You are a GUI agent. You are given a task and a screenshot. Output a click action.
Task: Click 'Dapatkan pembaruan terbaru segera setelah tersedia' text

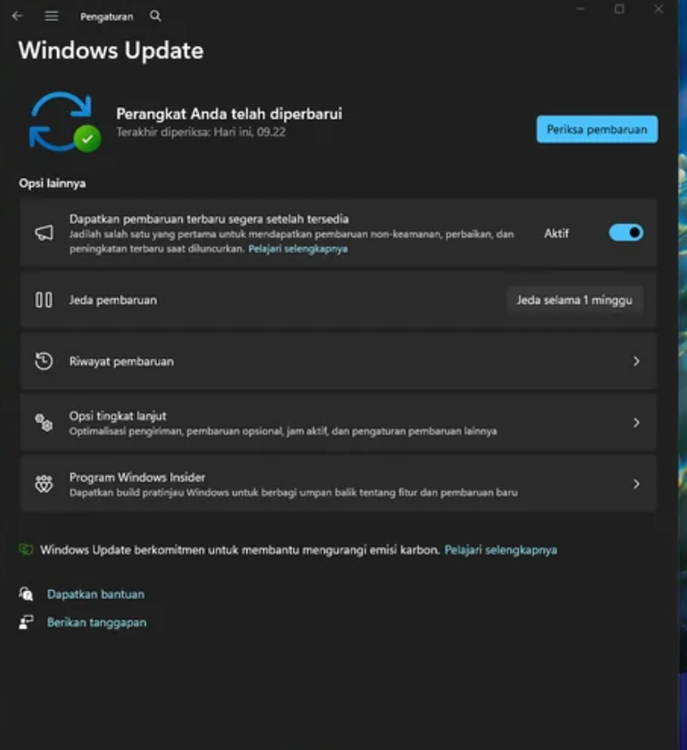(209, 219)
